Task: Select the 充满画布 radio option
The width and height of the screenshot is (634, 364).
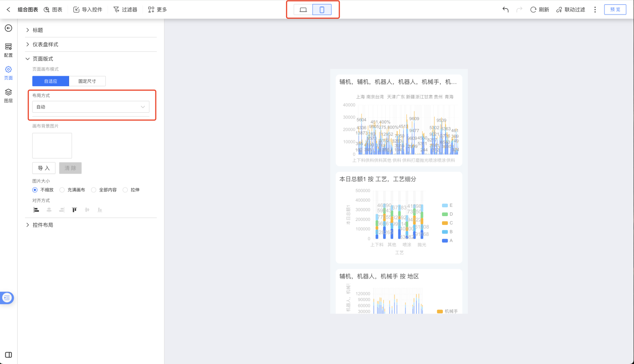Action: 62,190
